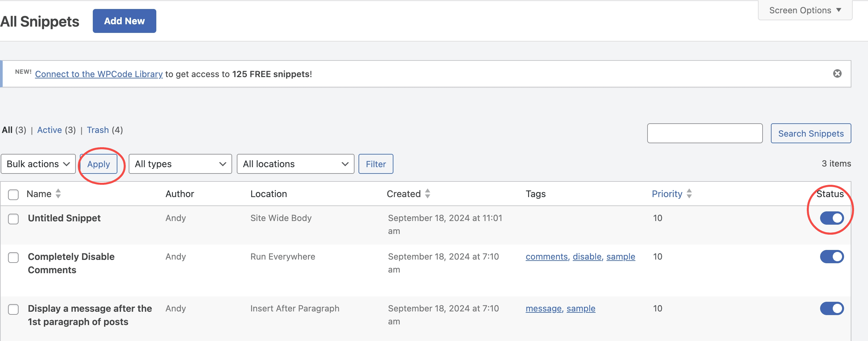Dismiss the WPCode Library notice
Viewport: 868px width, 341px height.
[837, 73]
